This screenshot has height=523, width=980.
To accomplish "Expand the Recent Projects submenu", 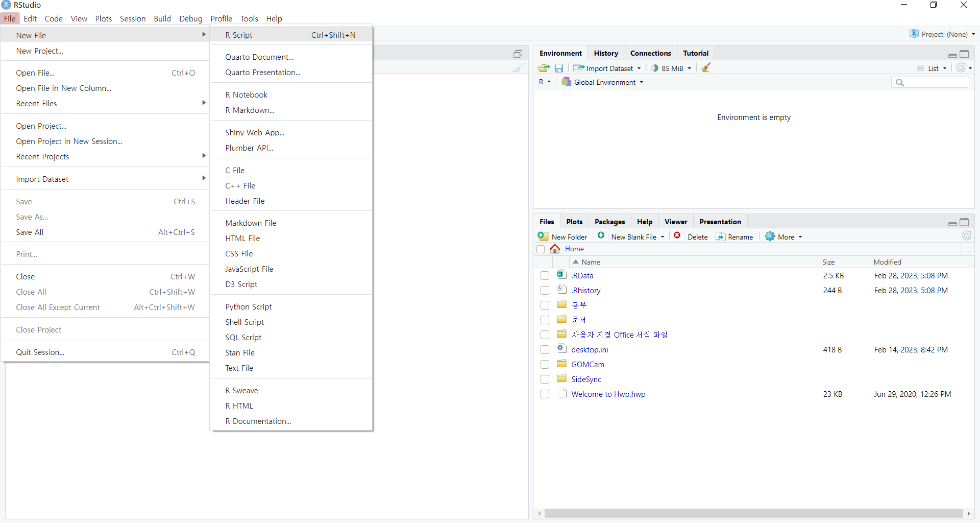I will click(x=106, y=156).
